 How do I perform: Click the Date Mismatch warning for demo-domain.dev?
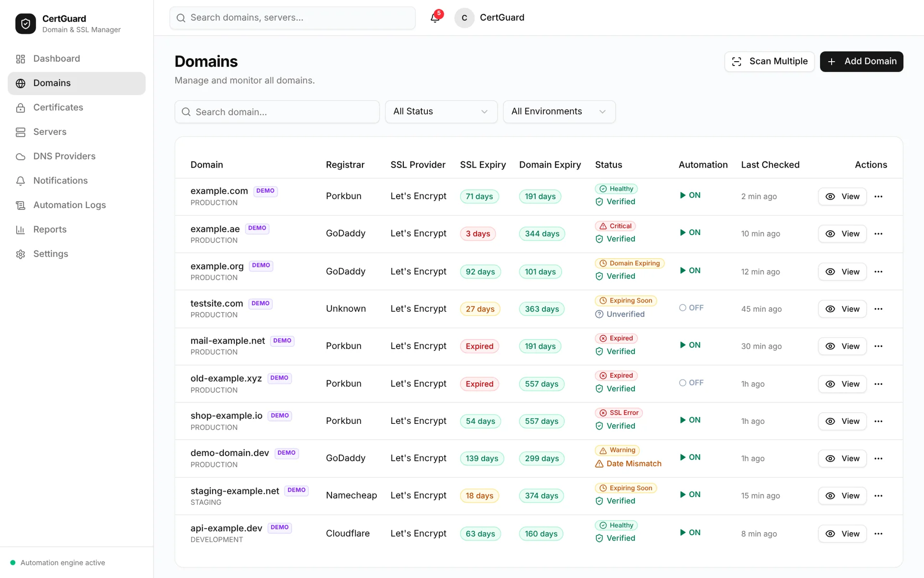click(628, 463)
